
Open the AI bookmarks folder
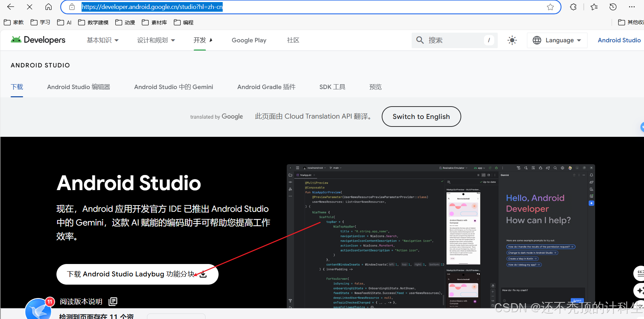point(64,22)
